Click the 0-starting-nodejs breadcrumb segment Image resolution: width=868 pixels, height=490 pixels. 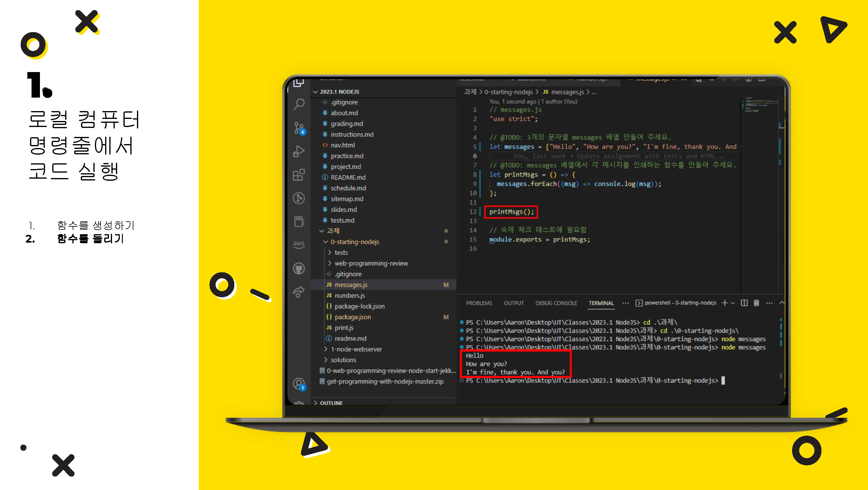click(508, 92)
